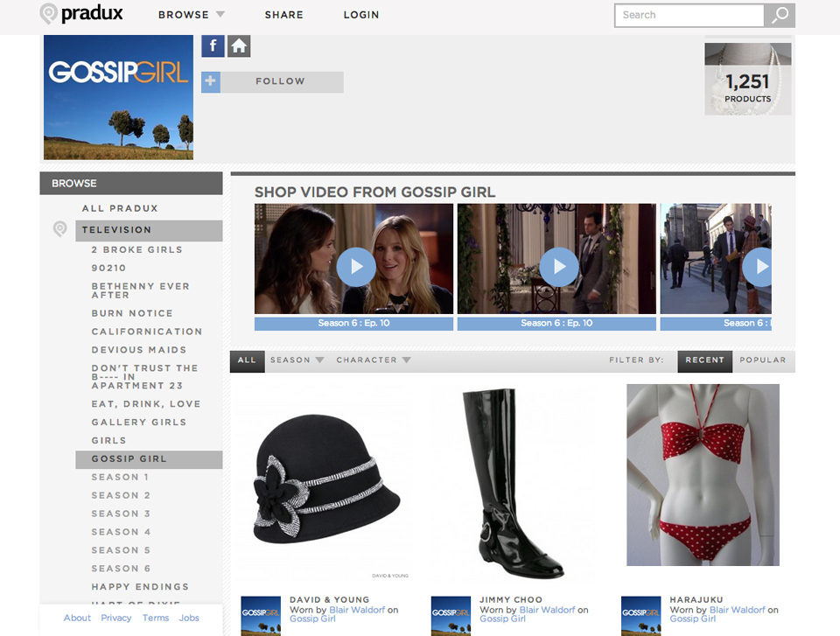Open Happy Endings in sidebar
The image size is (840, 636).
click(140, 587)
